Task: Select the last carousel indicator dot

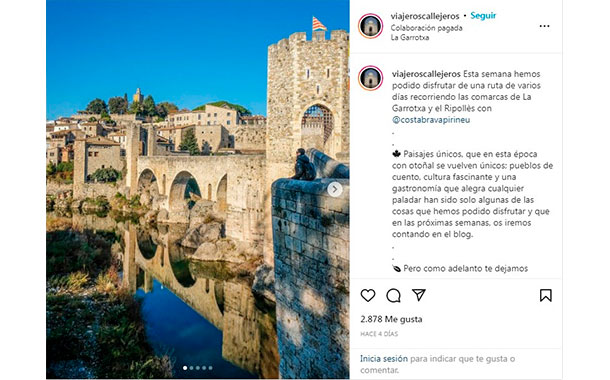Action: tap(210, 368)
